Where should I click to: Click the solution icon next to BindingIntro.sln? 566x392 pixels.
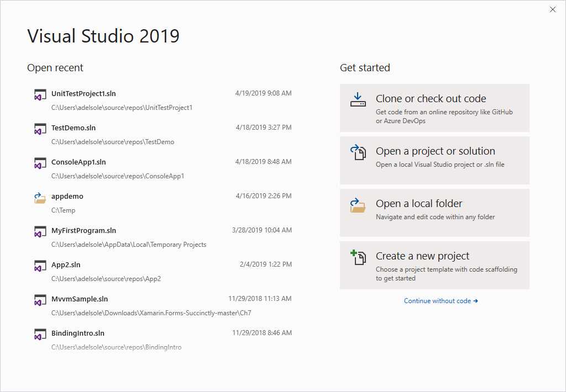pyautogui.click(x=40, y=333)
